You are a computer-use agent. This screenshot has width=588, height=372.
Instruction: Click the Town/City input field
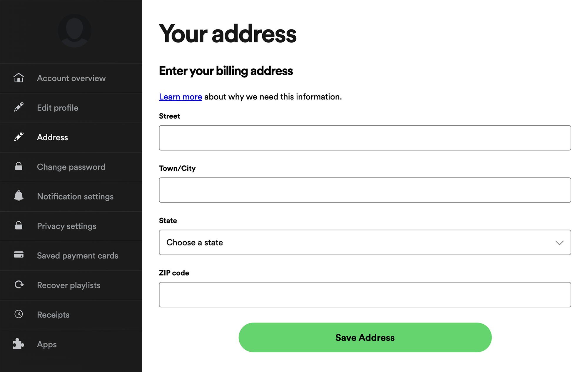click(x=365, y=190)
